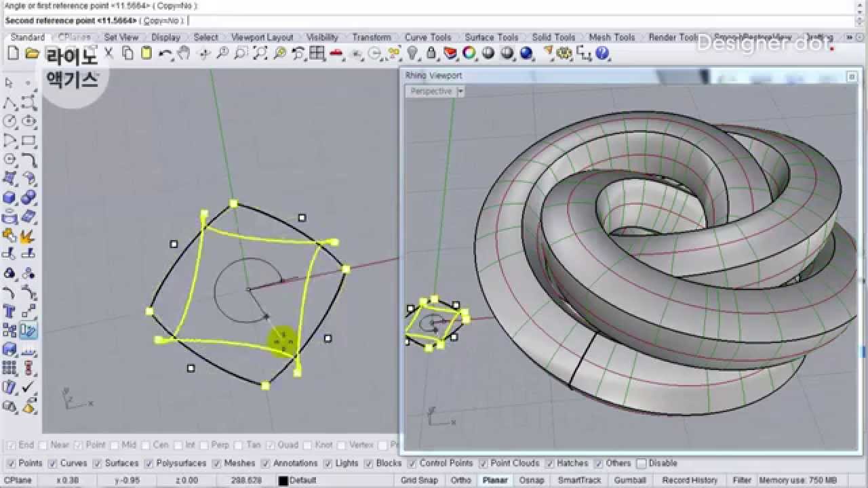The width and height of the screenshot is (868, 488).
Task: Open the Transform toolbar tab
Action: (x=371, y=37)
